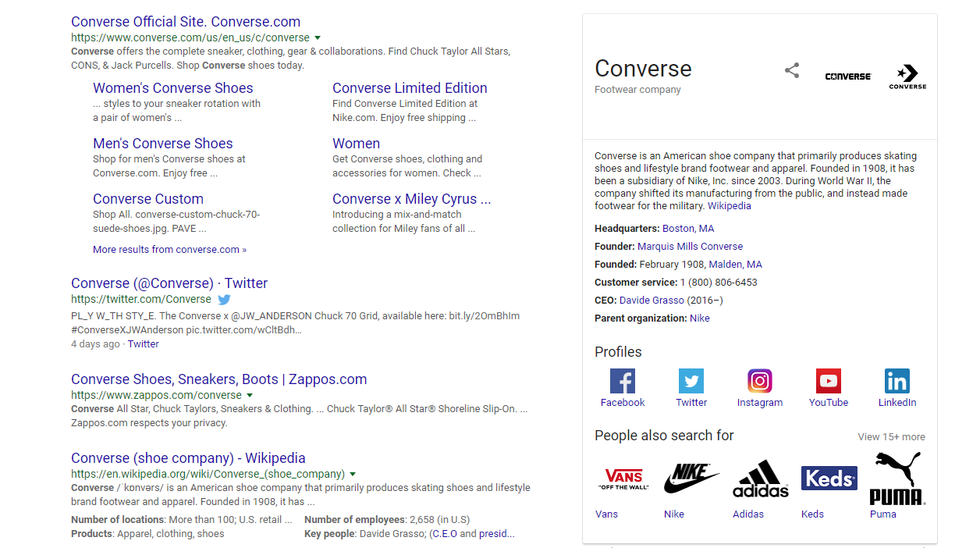Click the 'Number of employees: 2,658' text

(x=387, y=520)
